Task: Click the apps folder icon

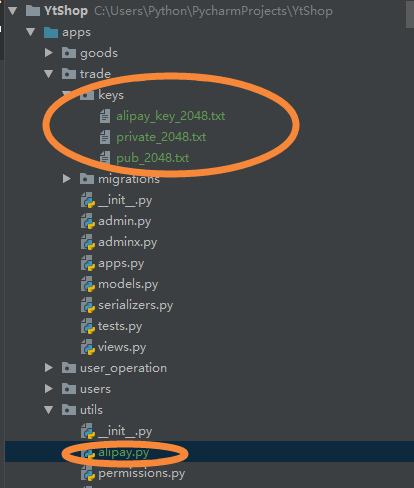Action: coord(51,32)
